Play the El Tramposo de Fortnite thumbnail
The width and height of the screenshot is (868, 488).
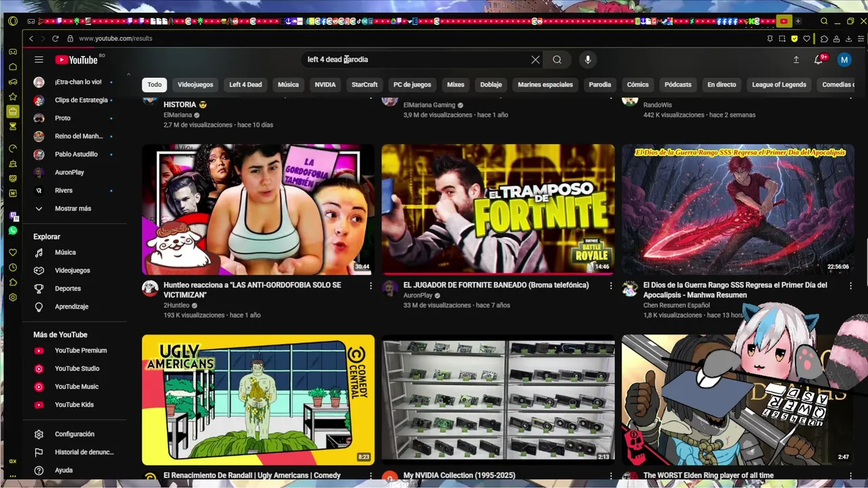[x=498, y=209]
